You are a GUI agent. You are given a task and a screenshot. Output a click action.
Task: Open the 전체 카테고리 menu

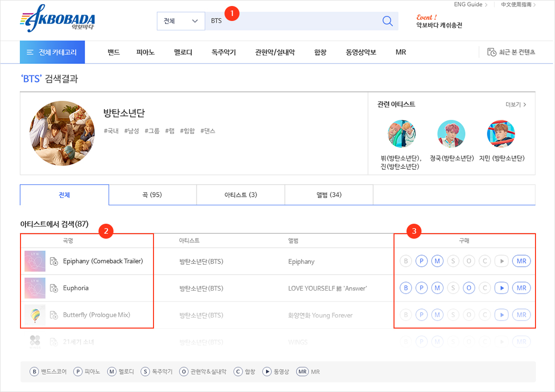point(52,52)
